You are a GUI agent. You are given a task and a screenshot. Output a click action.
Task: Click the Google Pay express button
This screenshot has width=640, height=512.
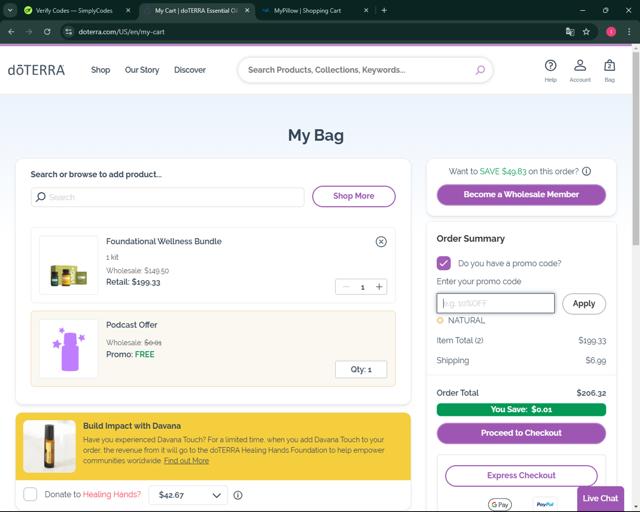pyautogui.click(x=500, y=505)
